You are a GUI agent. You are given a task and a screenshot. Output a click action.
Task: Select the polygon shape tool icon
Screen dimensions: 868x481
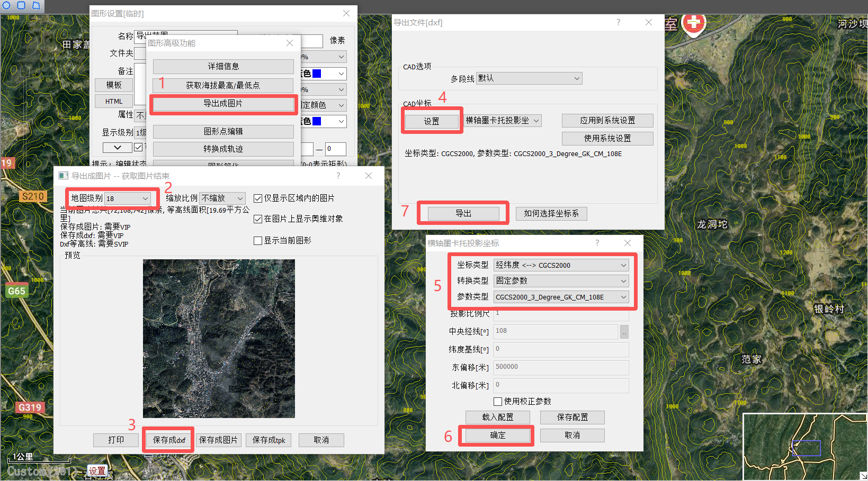pyautogui.click(x=36, y=5)
